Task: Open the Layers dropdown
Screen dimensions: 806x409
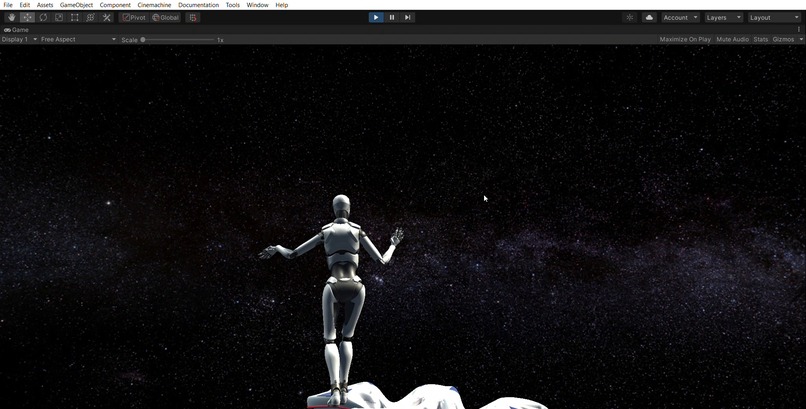Action: [724, 17]
